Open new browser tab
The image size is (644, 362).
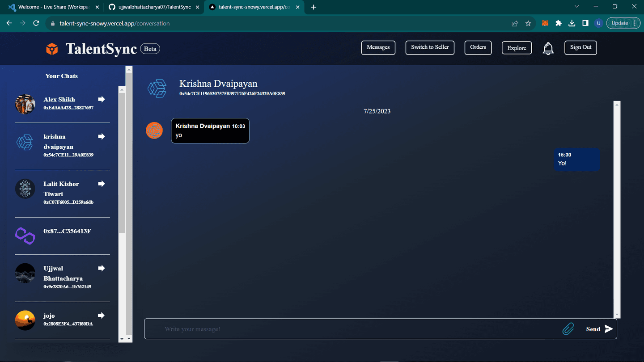[314, 7]
